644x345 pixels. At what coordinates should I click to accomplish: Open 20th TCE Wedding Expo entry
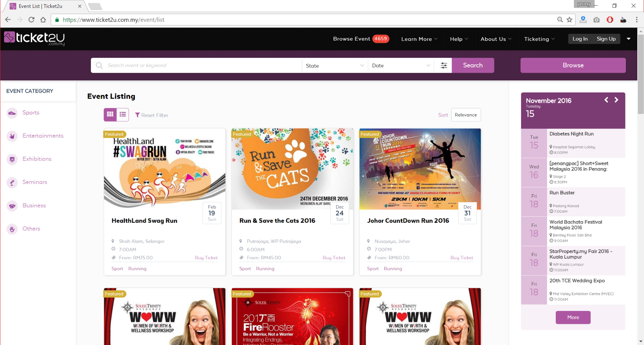point(573,290)
